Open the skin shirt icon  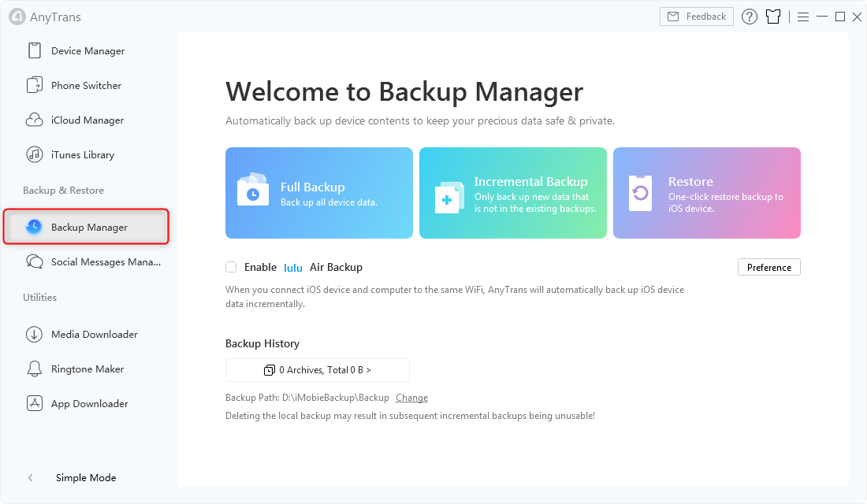773,17
